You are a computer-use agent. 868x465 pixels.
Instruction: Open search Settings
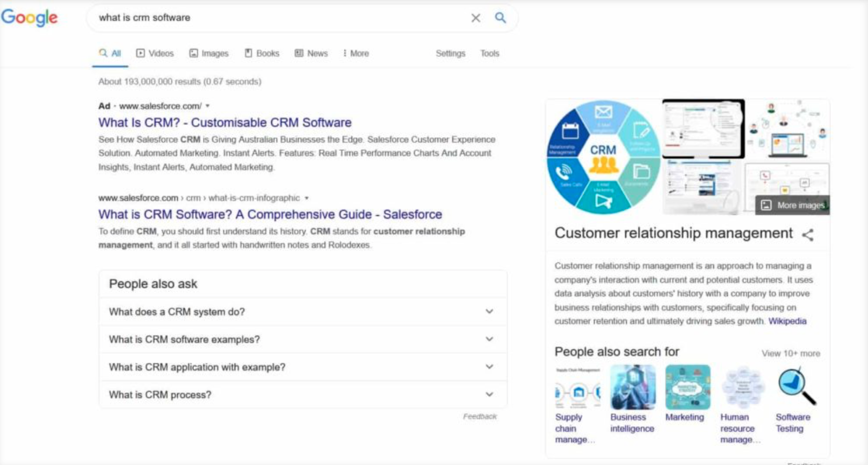coord(450,53)
